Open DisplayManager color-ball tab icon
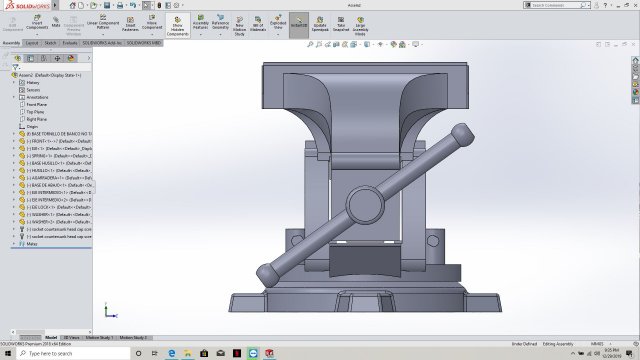Screen dimensions: 640x360 point(71,58)
